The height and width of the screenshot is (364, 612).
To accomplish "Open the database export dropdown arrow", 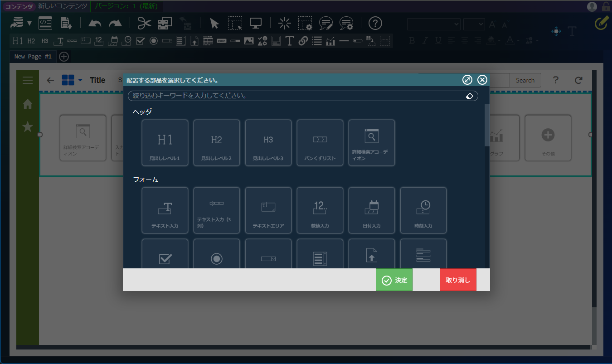I will 29,24.
